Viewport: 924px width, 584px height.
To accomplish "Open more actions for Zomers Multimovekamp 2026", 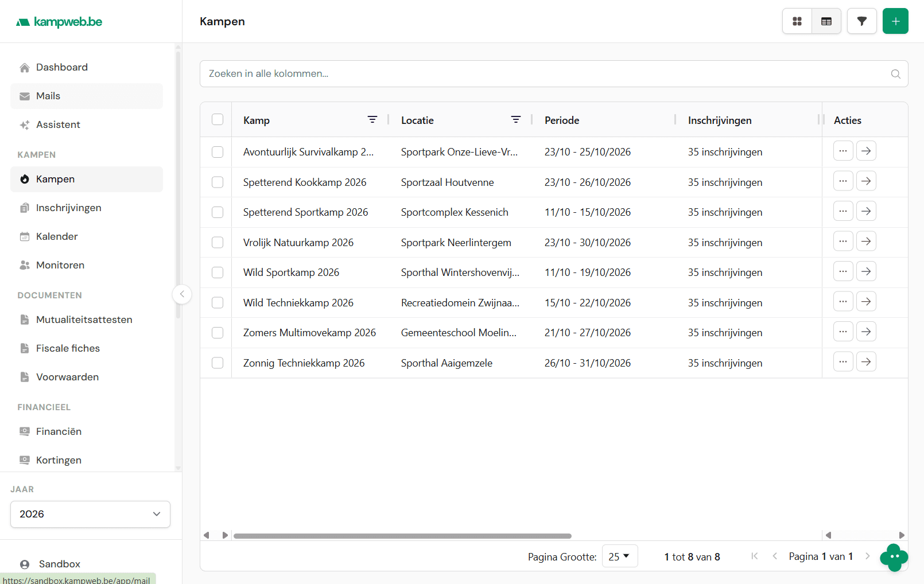I will [x=843, y=332].
